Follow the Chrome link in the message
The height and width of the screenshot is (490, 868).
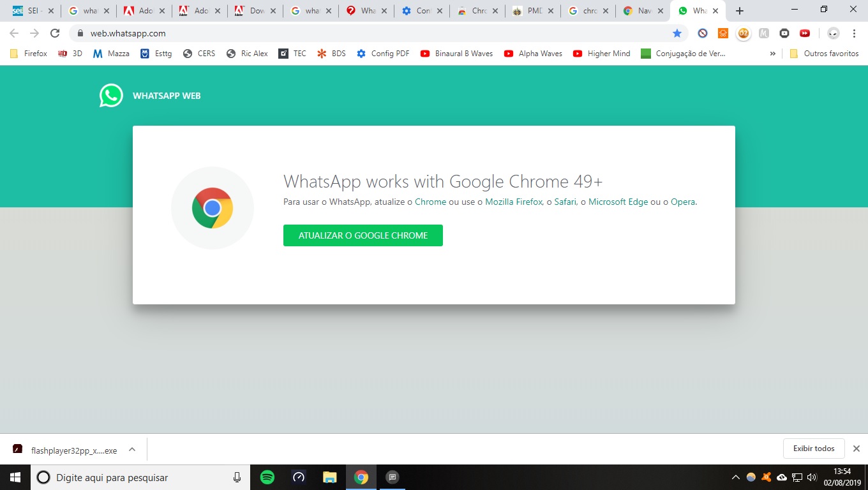tap(431, 202)
